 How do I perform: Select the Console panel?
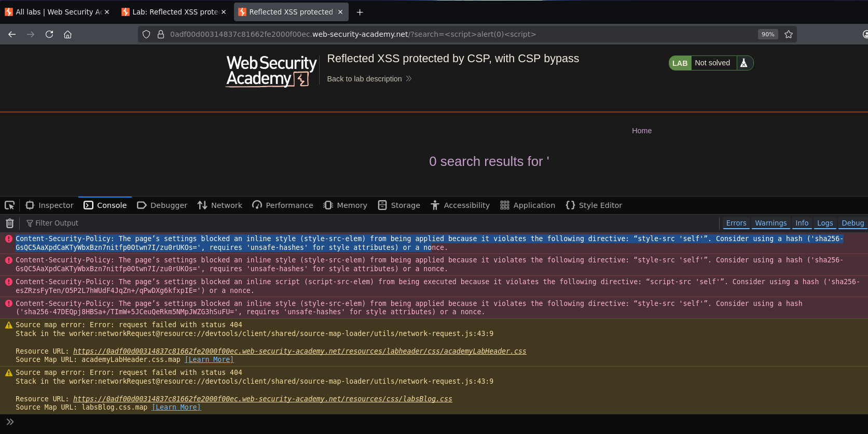[x=105, y=205]
